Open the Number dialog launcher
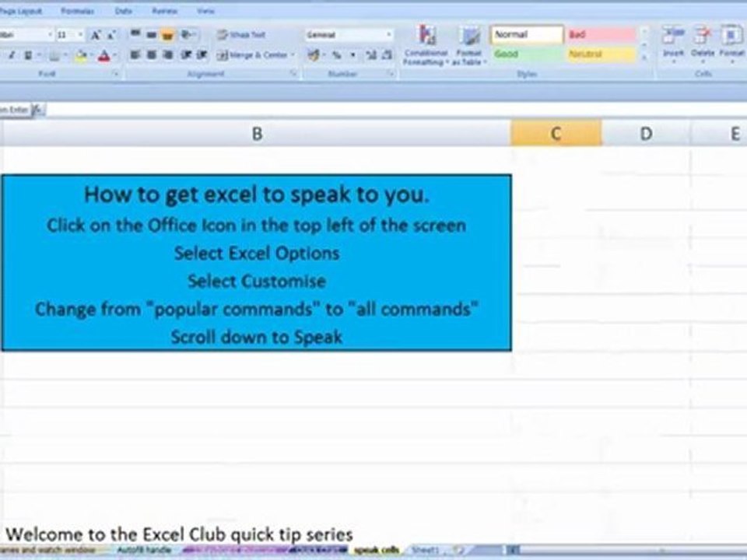The width and height of the screenshot is (747, 560). point(391,74)
